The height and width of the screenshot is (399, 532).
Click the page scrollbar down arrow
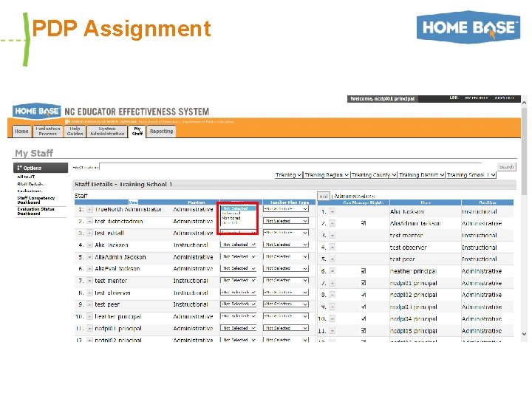(524, 334)
